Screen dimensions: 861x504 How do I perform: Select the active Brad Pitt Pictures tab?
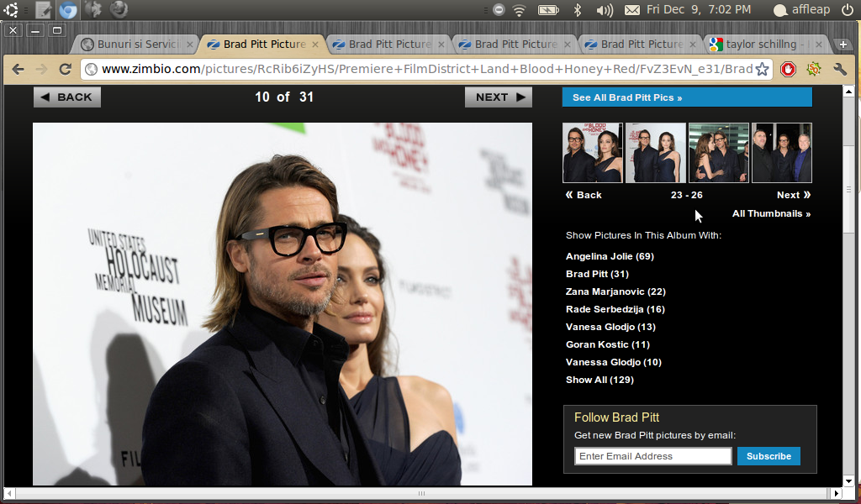(x=263, y=45)
